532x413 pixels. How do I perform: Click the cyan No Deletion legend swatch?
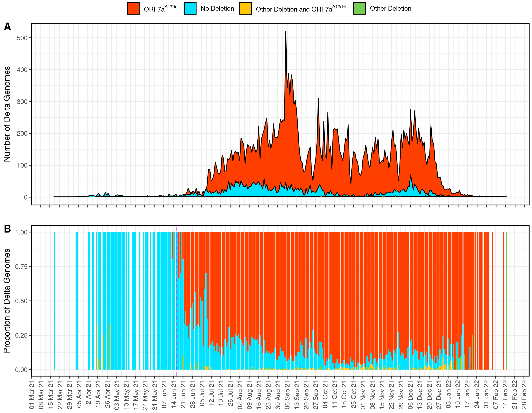pos(190,8)
